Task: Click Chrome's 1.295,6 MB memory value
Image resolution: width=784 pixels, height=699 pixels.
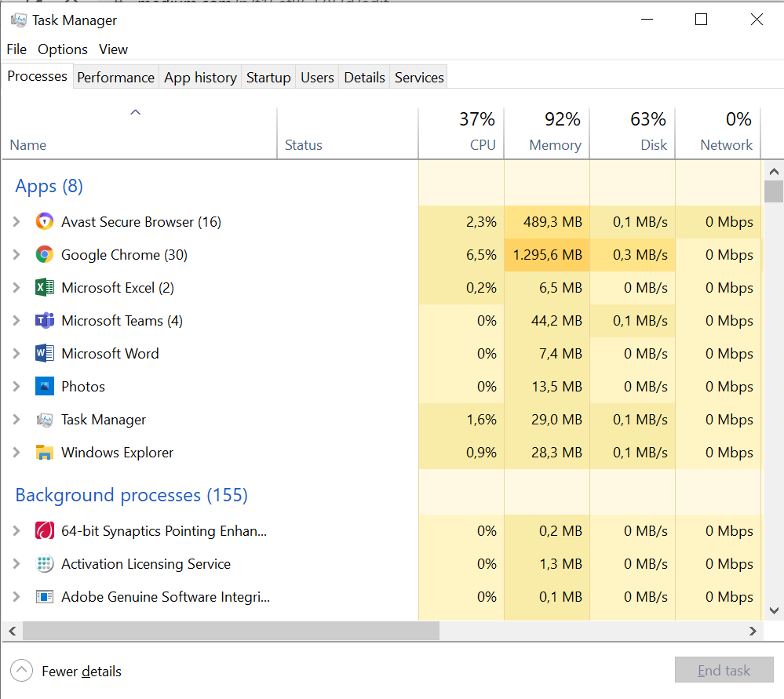Action: point(548,255)
